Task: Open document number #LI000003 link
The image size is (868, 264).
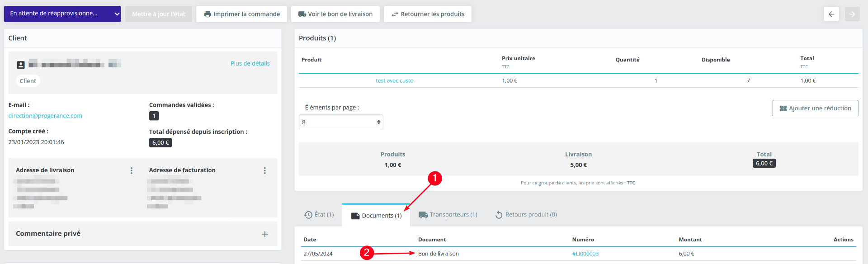Action: tap(585, 254)
